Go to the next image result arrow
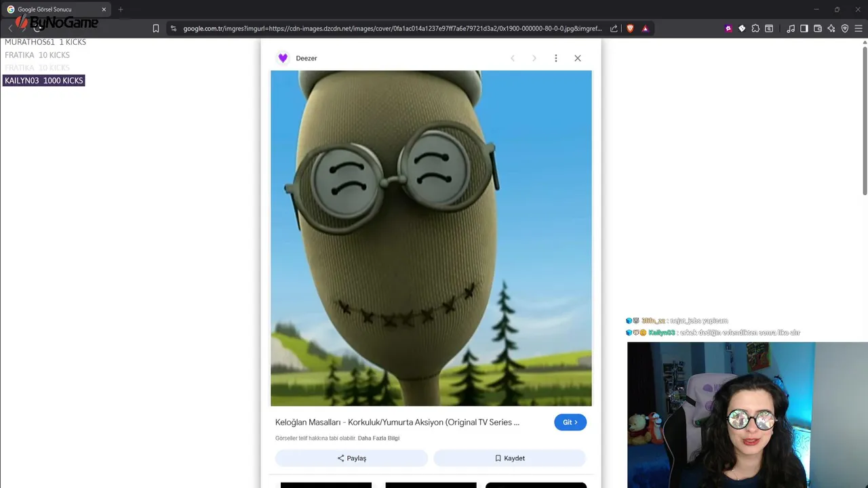 pyautogui.click(x=534, y=58)
